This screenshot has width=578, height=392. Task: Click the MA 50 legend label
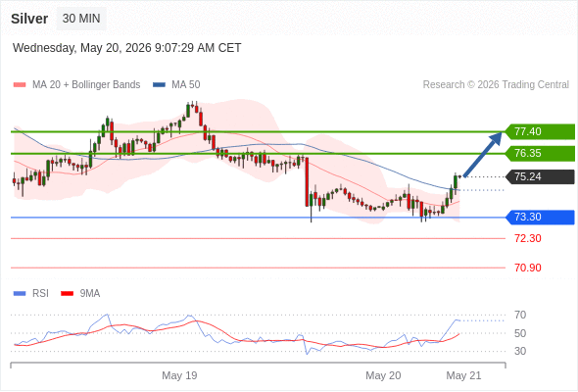coord(186,85)
